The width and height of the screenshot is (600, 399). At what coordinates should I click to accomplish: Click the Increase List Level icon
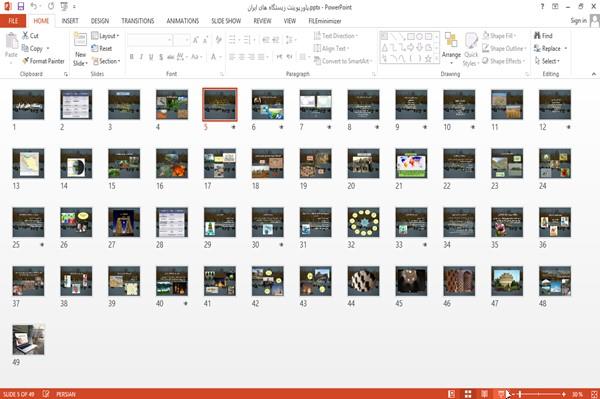pos(276,40)
